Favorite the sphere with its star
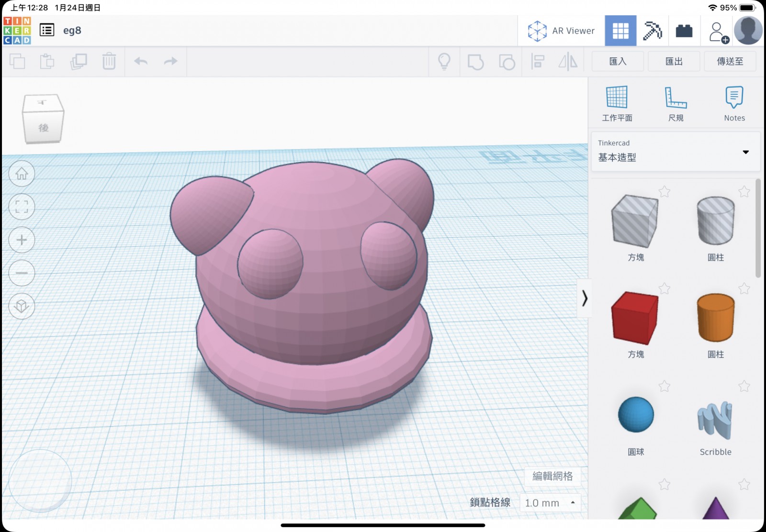This screenshot has height=532, width=766. click(665, 386)
